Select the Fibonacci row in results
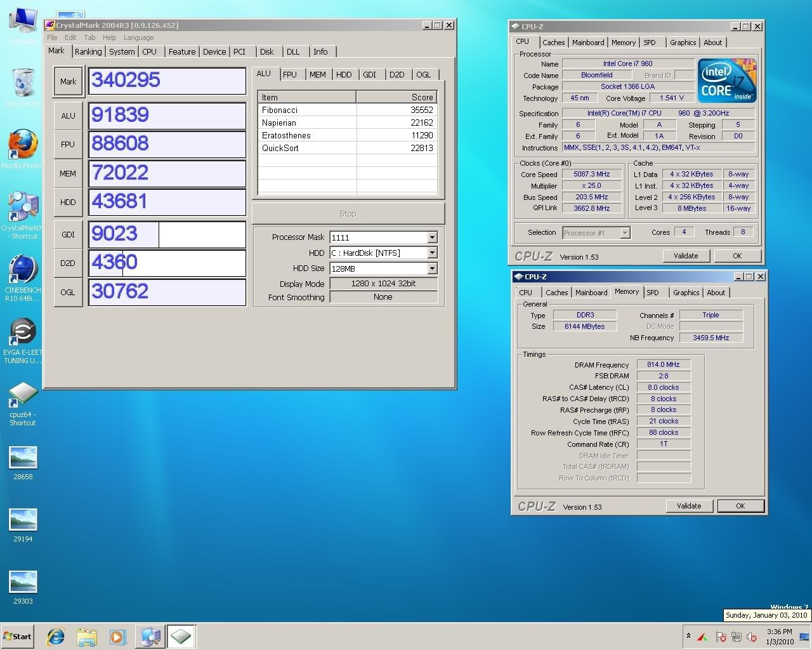Viewport: 812px width, 650px height. click(x=348, y=110)
